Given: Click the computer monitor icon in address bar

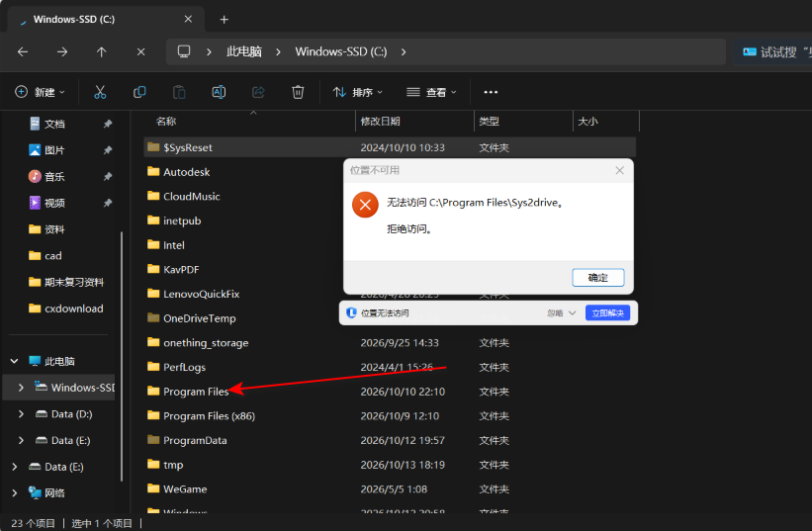Looking at the screenshot, I should click(x=184, y=51).
